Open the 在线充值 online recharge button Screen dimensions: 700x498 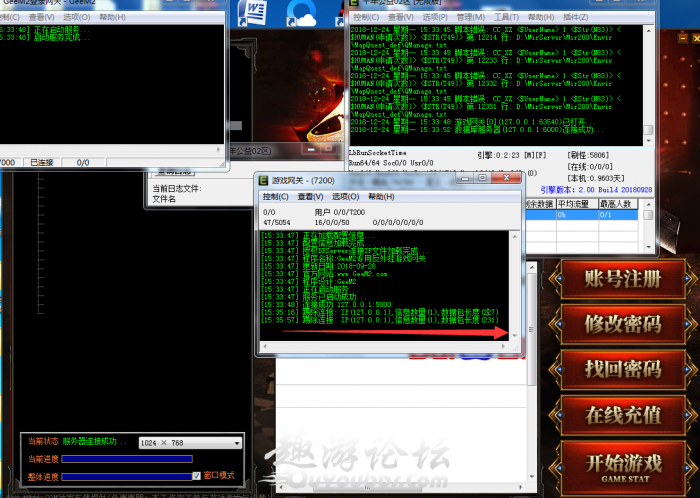click(623, 415)
